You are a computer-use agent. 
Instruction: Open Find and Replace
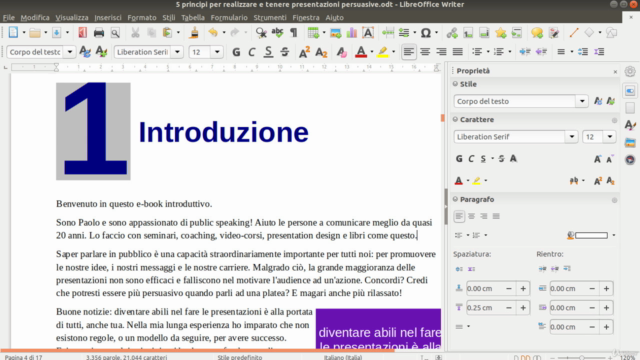pos(261,33)
